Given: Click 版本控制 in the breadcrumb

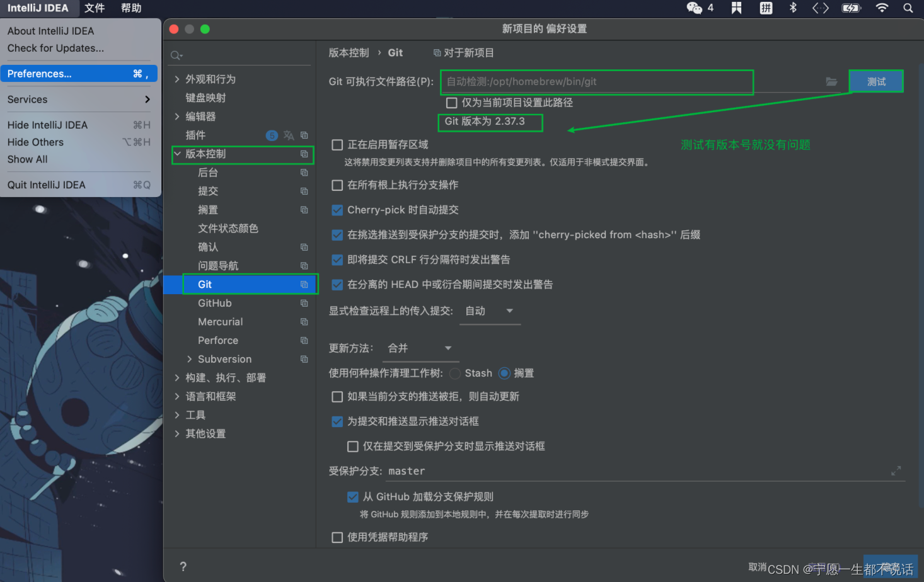Looking at the screenshot, I should coord(349,53).
